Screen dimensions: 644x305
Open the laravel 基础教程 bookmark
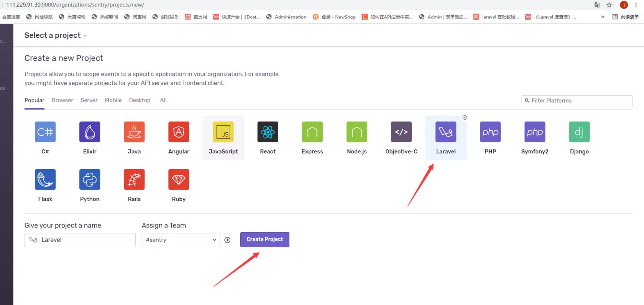coord(496,17)
